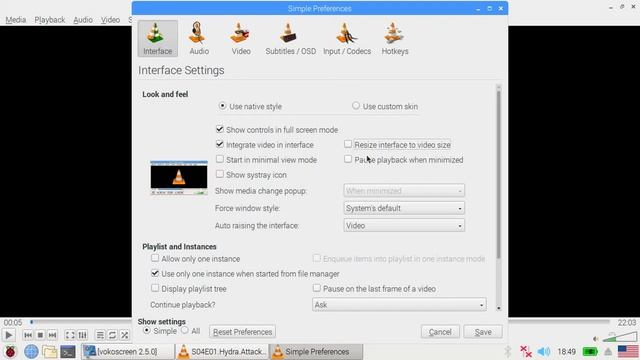Image resolution: width=640 pixels, height=360 pixels.
Task: Open the Input / Codecs preferences tab
Action: coord(347,38)
